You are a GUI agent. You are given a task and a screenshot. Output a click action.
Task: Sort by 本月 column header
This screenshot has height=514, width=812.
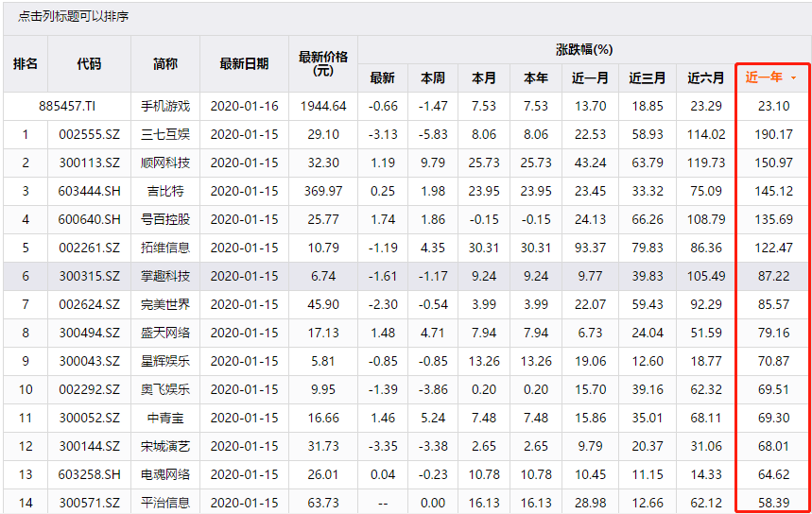click(484, 78)
